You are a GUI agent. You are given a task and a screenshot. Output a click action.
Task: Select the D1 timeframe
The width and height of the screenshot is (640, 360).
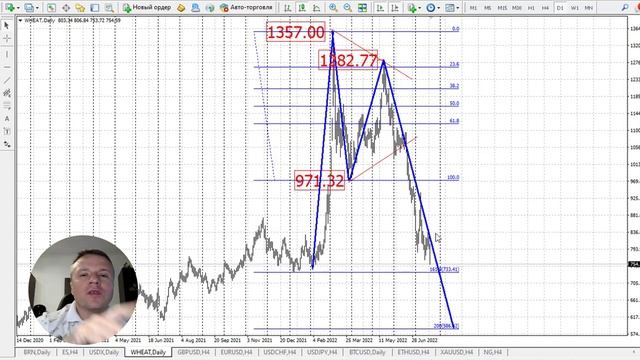pos(560,8)
